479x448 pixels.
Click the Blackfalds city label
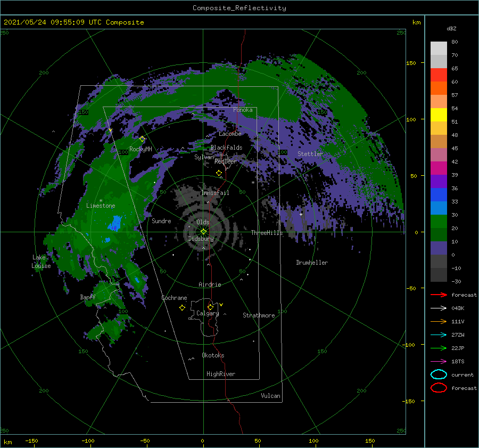[x=226, y=148]
